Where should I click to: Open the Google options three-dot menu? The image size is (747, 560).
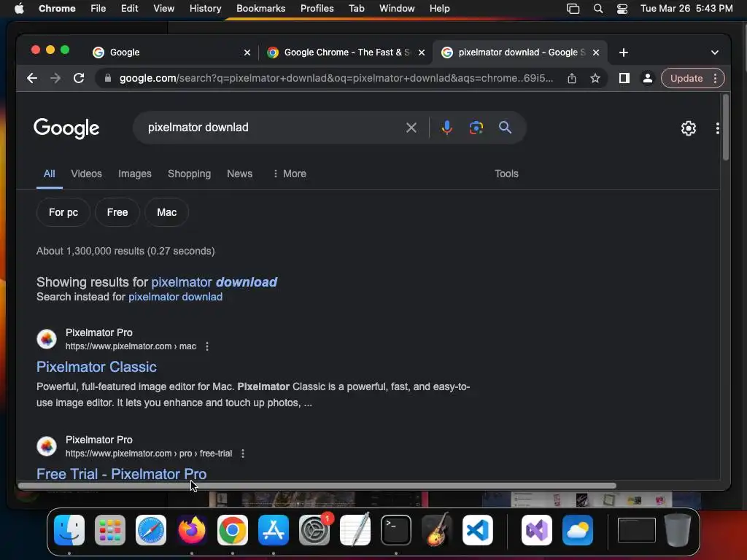(718, 128)
